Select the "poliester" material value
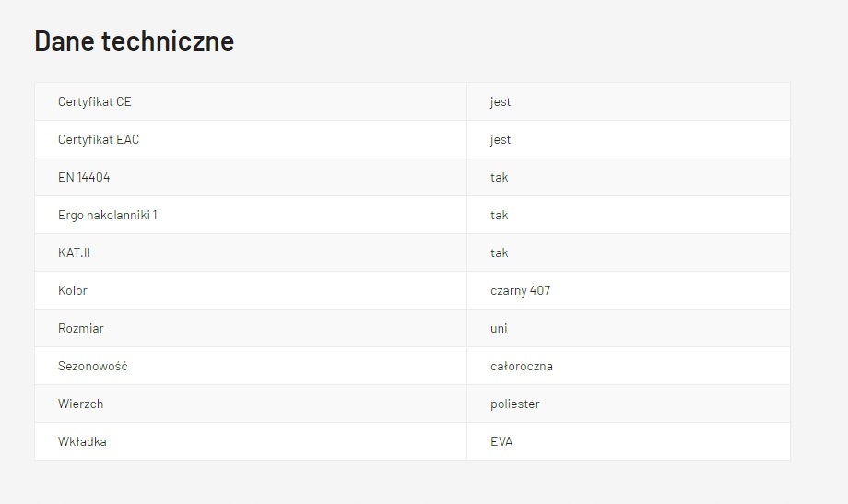 coord(515,404)
